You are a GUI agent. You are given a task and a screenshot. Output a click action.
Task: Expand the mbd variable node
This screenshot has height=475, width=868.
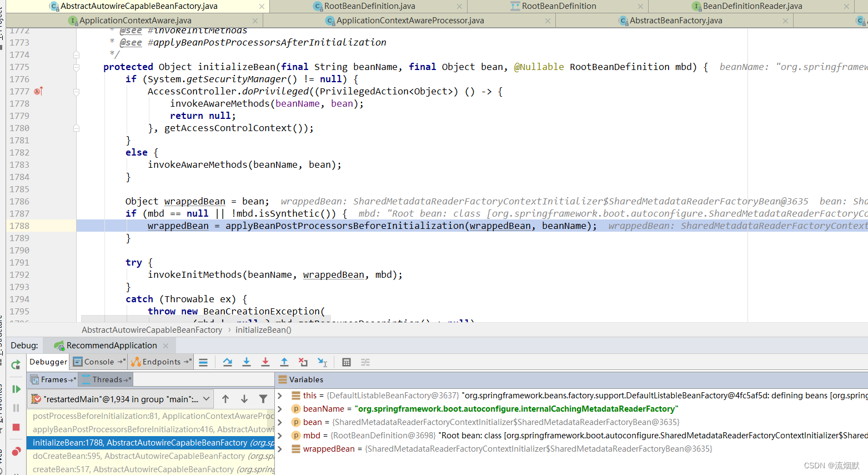(x=280, y=436)
